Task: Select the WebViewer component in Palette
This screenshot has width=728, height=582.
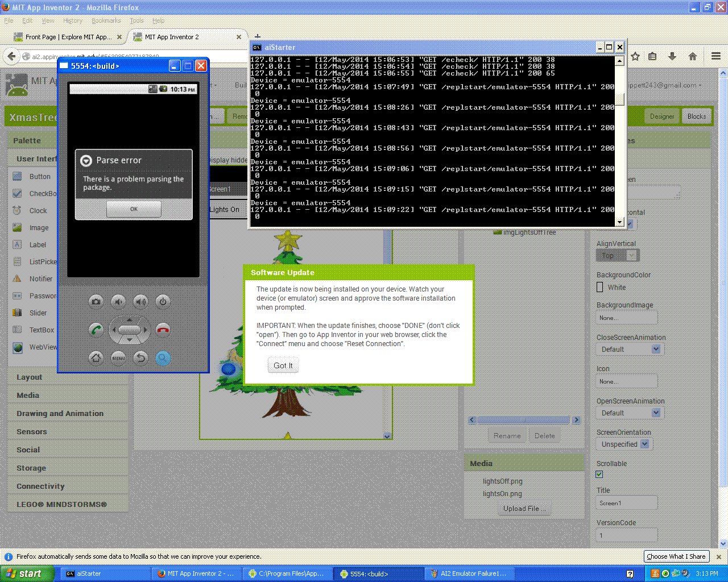Action: 35,347
